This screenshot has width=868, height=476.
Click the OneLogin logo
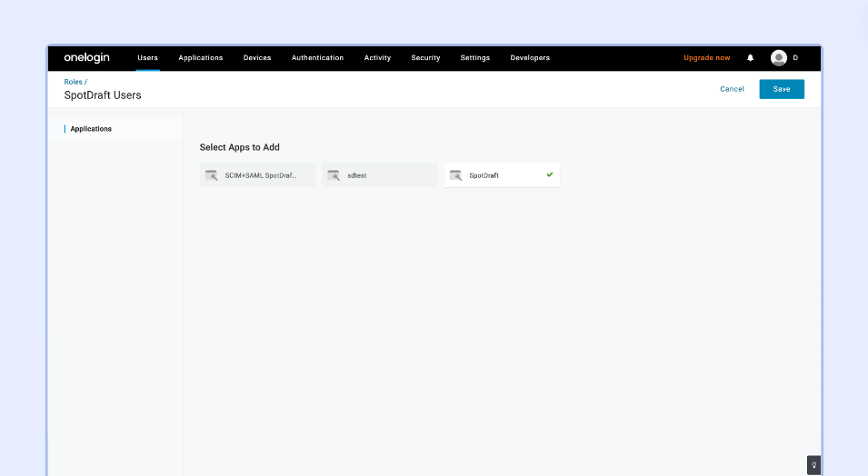point(87,57)
